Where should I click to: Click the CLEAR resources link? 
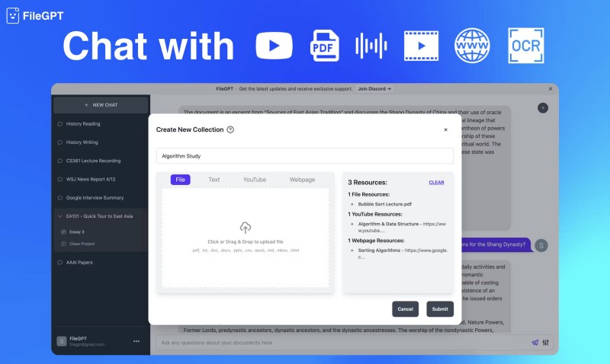(436, 182)
